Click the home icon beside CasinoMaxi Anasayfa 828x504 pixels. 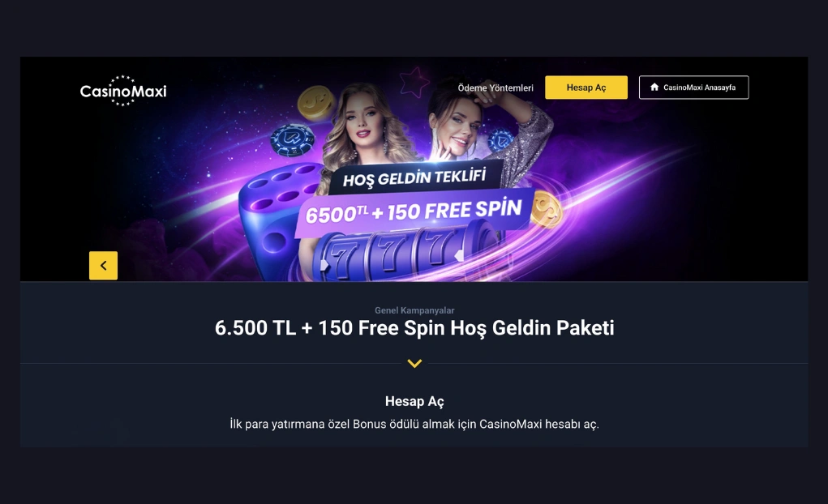point(654,87)
